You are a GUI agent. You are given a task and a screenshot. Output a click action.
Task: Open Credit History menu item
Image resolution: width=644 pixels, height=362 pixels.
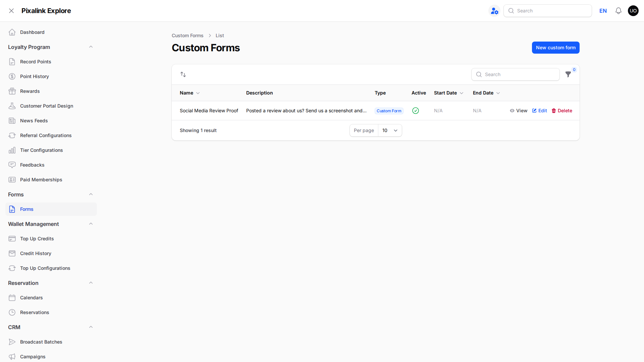(x=51, y=253)
